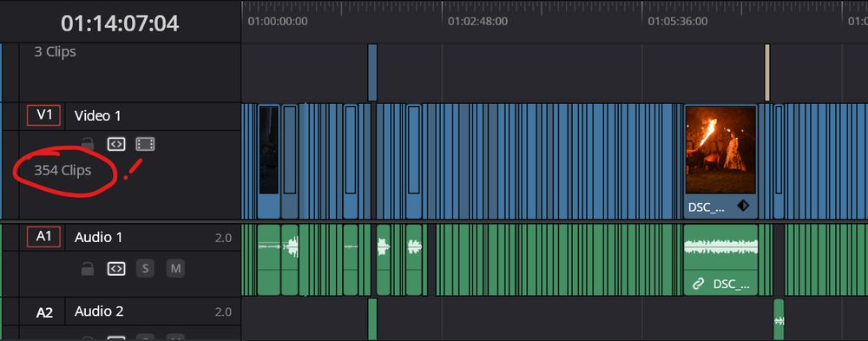Mute the Audio 1 track

[x=175, y=269]
